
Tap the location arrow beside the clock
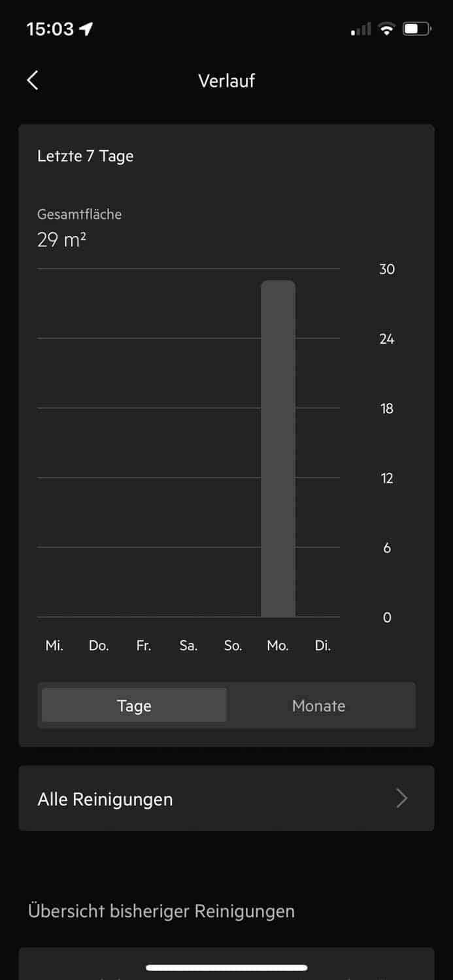point(86,29)
